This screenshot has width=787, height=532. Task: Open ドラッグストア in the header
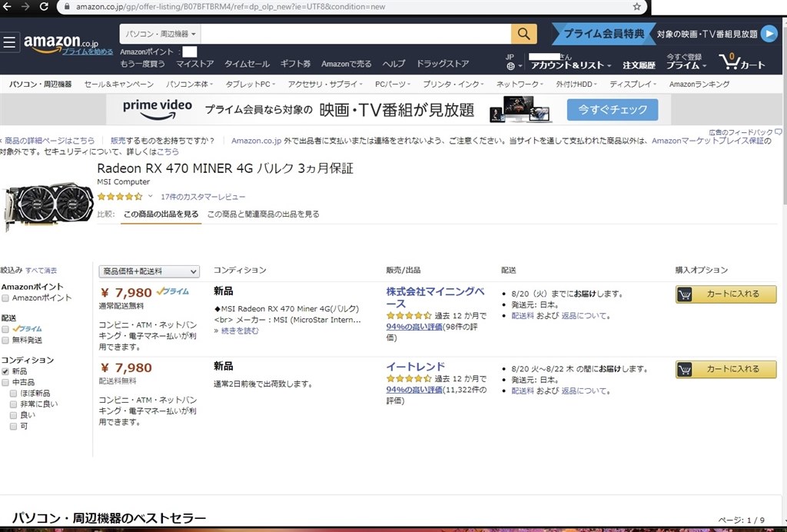click(x=442, y=64)
